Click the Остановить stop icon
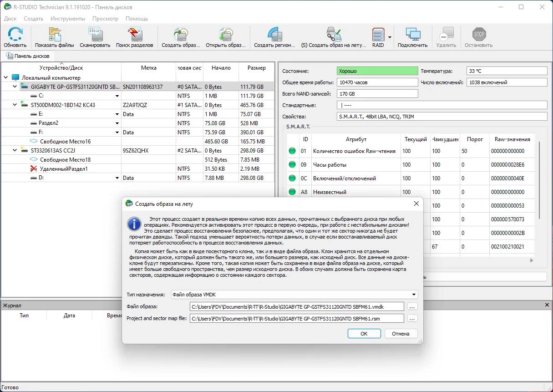Image resolution: width=553 pixels, height=392 pixels. click(x=479, y=37)
